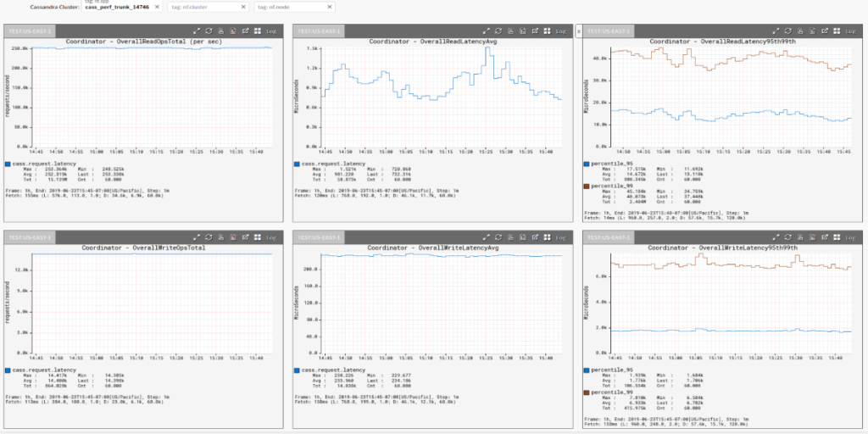The image size is (868, 434).
Task: Click the OverallWriteOpsTotal graph title
Action: click(143, 248)
